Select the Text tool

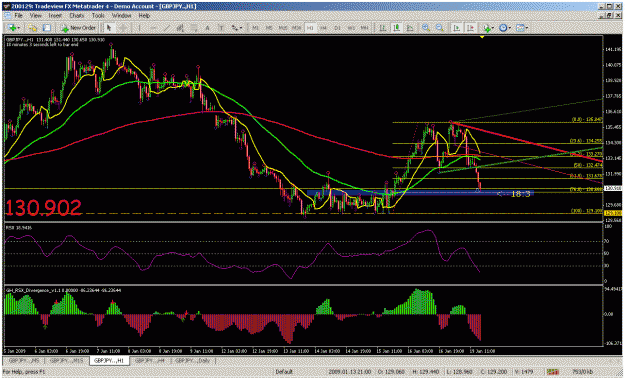coord(207,28)
